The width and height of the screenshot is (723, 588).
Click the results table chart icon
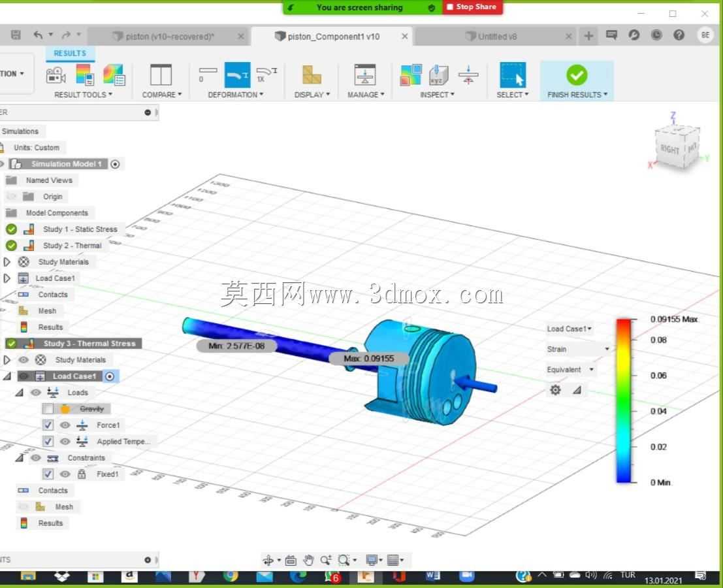(x=114, y=74)
